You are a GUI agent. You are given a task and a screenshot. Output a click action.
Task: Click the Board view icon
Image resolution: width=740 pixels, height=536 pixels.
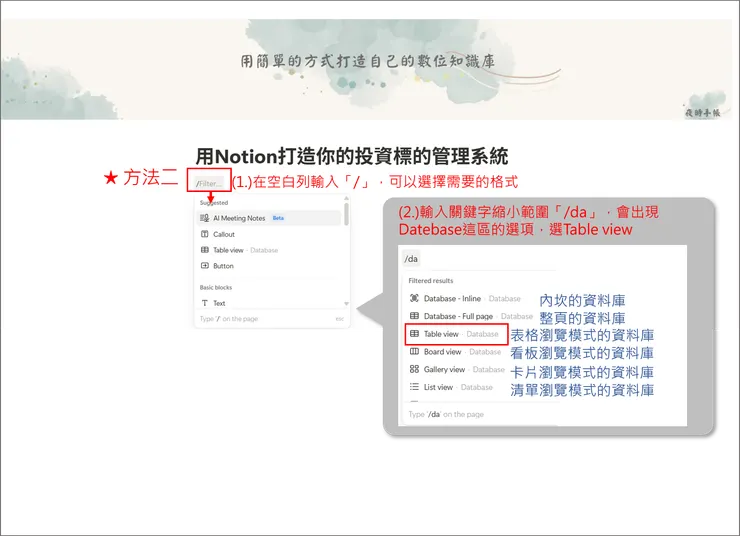pos(414,351)
